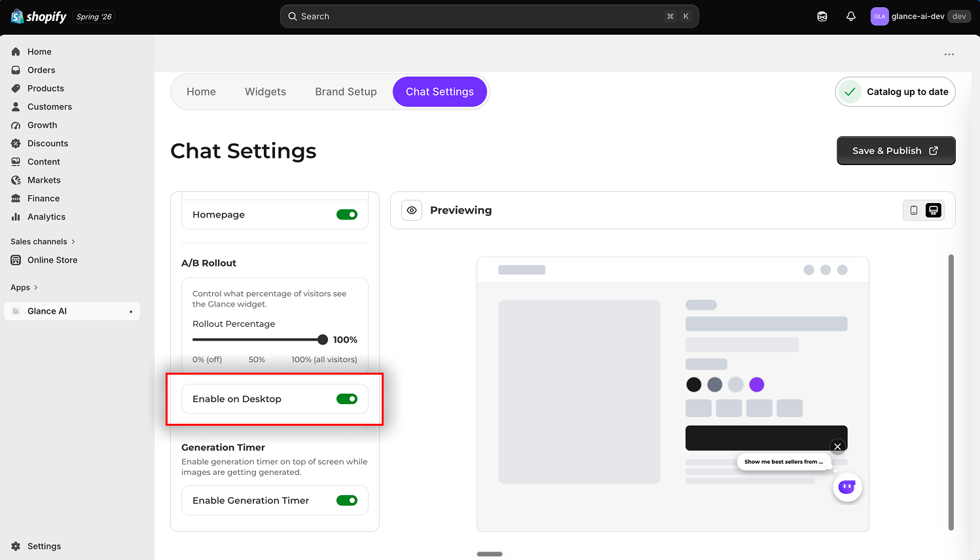Click the Products tag icon
This screenshot has height=560, width=980.
tap(16, 88)
